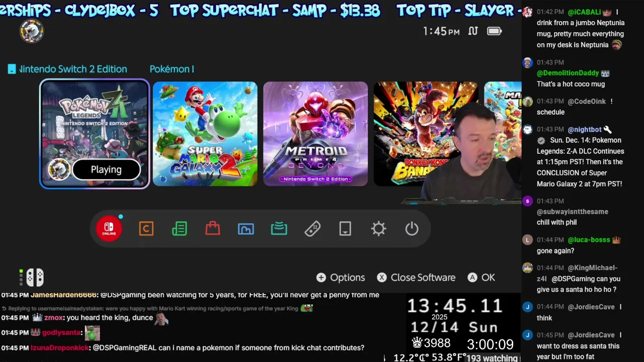Click @DemolitionDaddy username in chat
This screenshot has width=644, height=362.
(568, 73)
